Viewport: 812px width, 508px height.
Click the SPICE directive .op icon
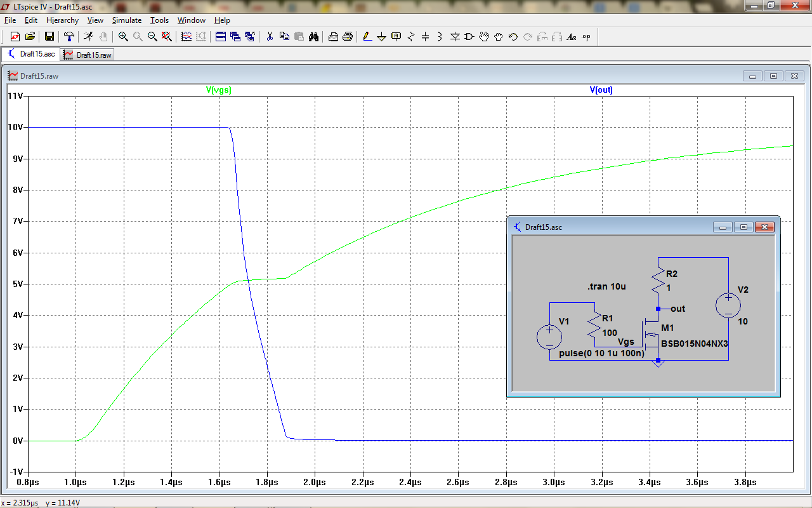click(586, 37)
